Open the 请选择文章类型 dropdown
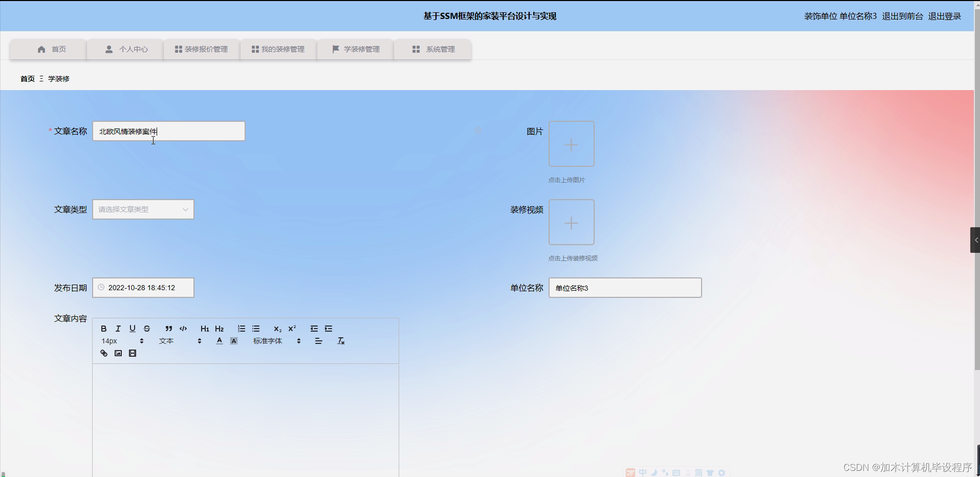 point(143,209)
